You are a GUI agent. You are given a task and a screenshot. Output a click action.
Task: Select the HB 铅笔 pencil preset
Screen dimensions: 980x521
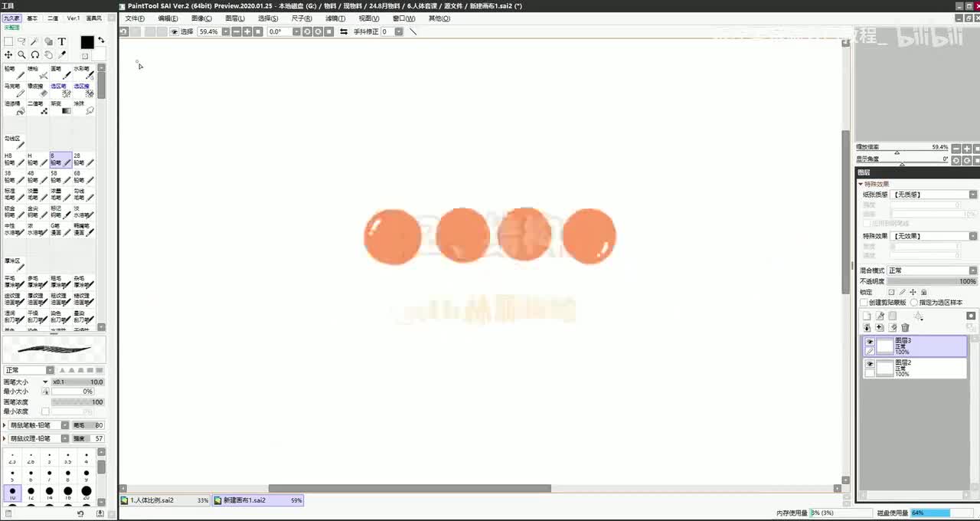coord(15,159)
